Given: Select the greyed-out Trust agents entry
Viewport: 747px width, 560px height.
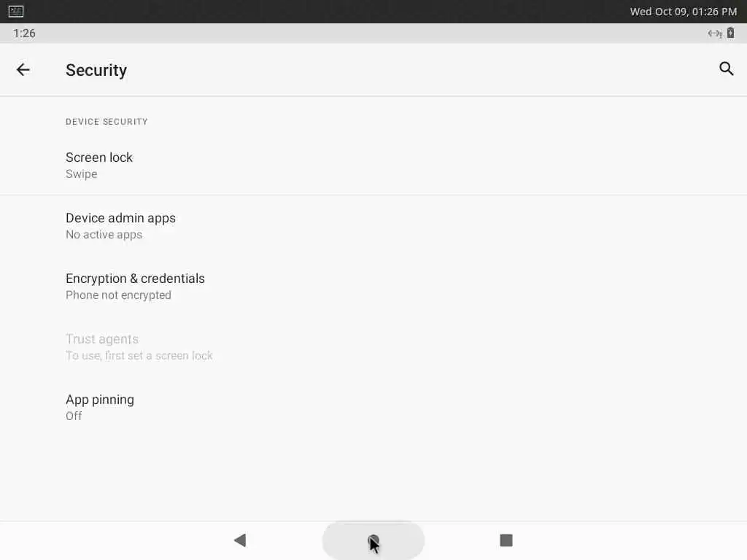Looking at the screenshot, I should click(373, 346).
